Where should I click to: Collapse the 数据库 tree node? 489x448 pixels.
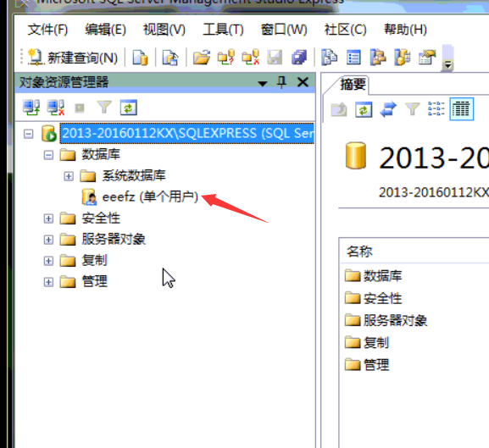48,155
